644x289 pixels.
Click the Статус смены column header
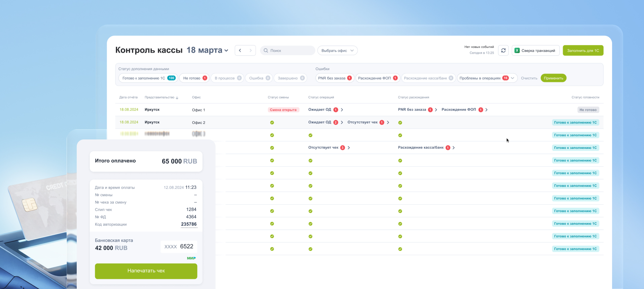pos(278,97)
